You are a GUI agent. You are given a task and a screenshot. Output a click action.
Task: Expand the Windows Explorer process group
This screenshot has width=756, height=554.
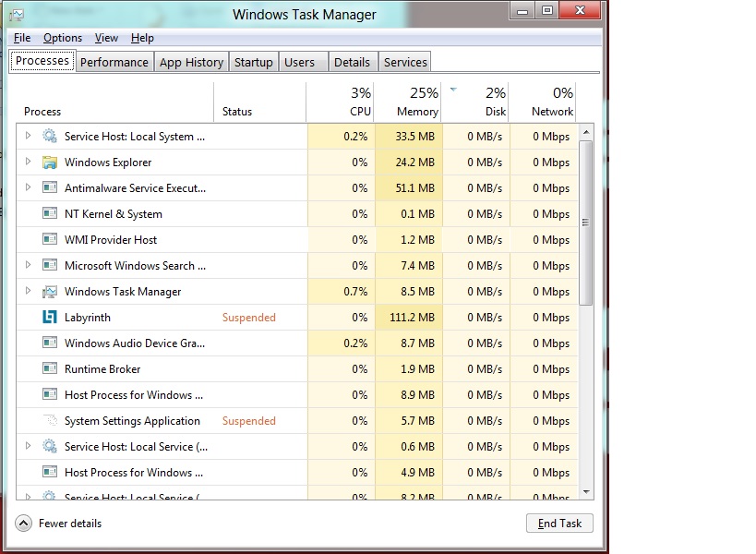[x=28, y=162]
